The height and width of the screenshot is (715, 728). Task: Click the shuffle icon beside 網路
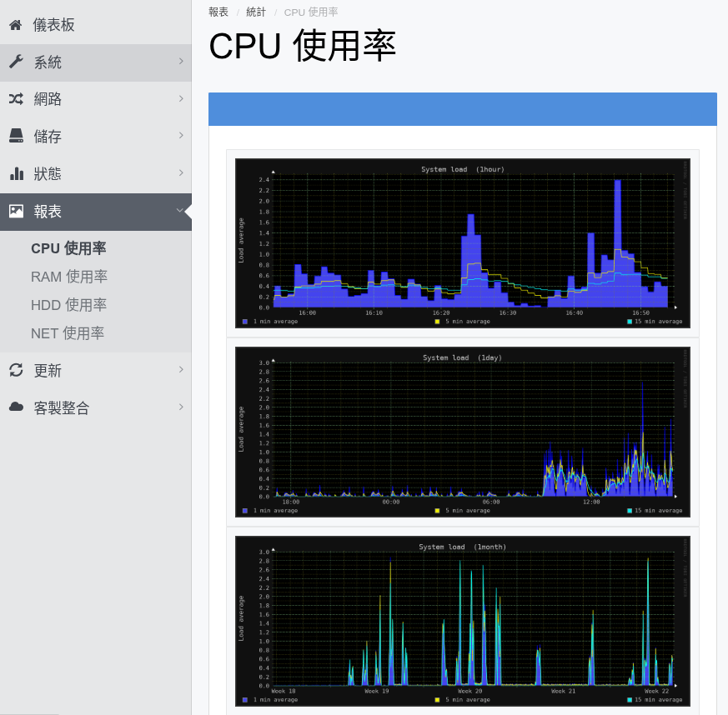pyautogui.click(x=16, y=99)
